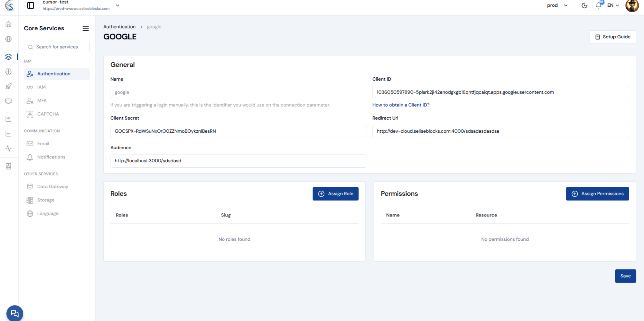
Task: Click into the Audience input field
Action: pyautogui.click(x=238, y=161)
